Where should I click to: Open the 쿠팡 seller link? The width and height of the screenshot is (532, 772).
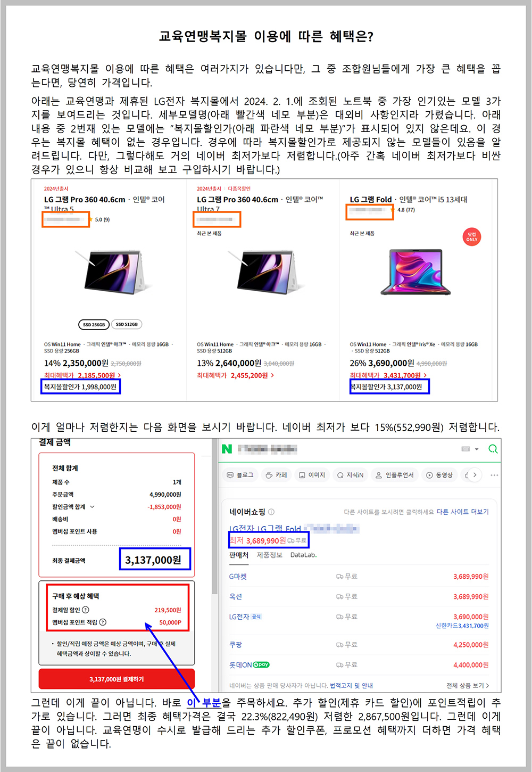[235, 645]
